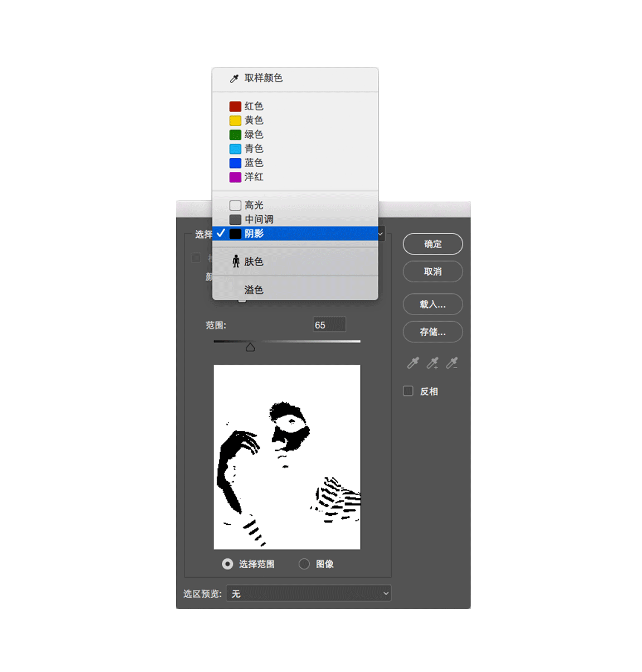Click the 范围 range slider handle
Viewport: 642px width, 672px height.
point(250,347)
